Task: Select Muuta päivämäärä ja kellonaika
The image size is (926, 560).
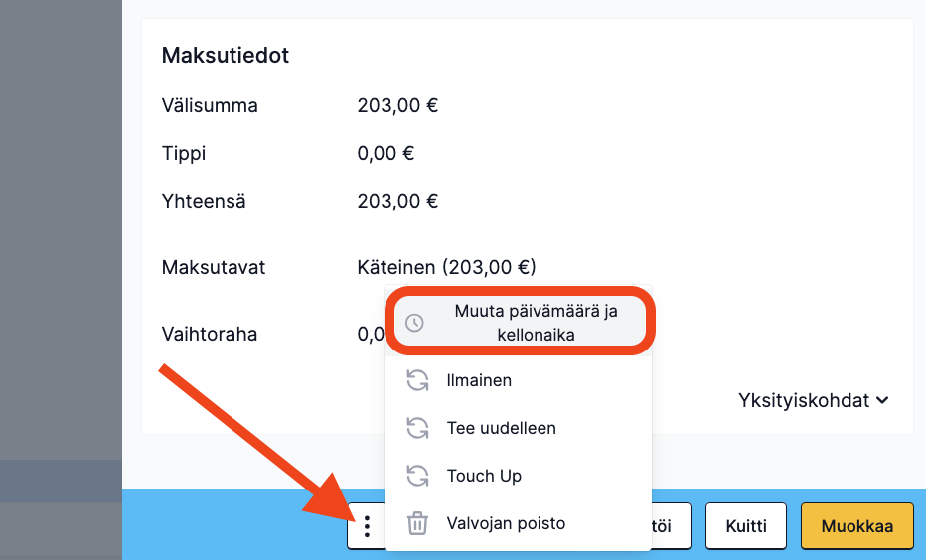Action: 519,322
